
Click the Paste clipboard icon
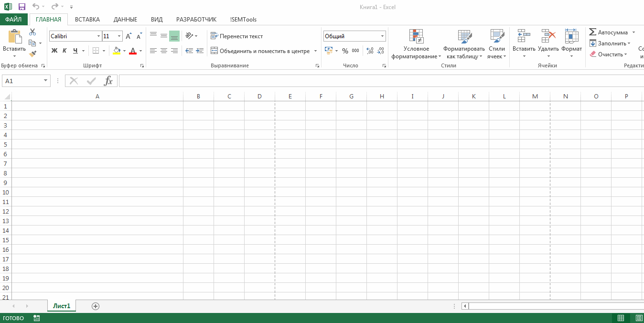point(15,37)
